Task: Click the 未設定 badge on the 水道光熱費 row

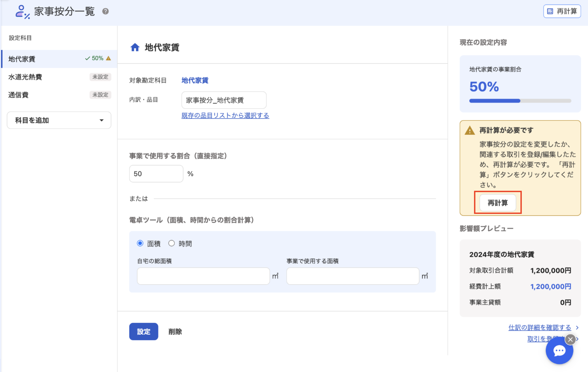Action: point(100,77)
